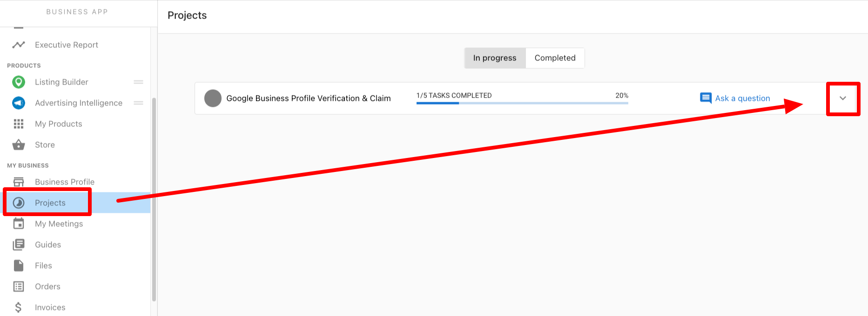Viewport: 868px width, 316px height.
Task: Click the My Meetings calendar icon
Action: pos(19,224)
